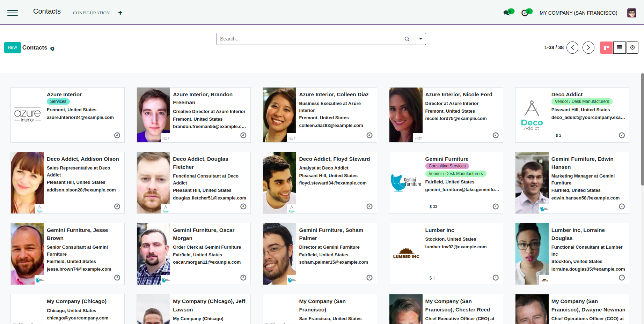
Task: Click activity clock on Jesse Brown card
Action: pyautogui.click(x=117, y=278)
